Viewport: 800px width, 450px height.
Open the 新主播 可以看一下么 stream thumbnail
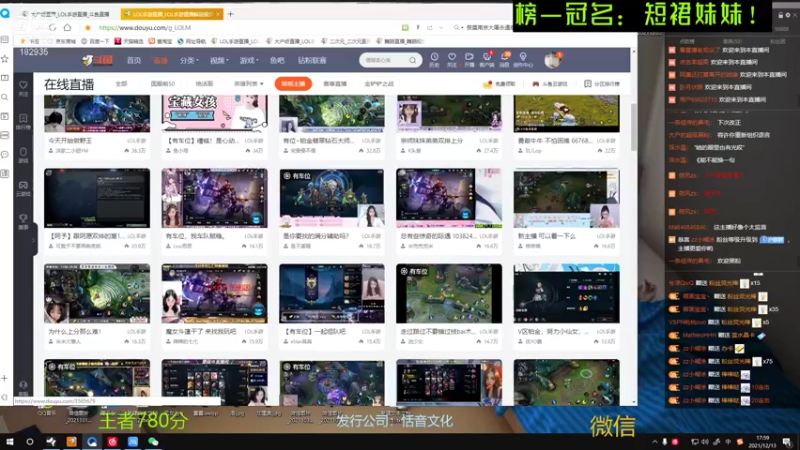click(x=566, y=198)
